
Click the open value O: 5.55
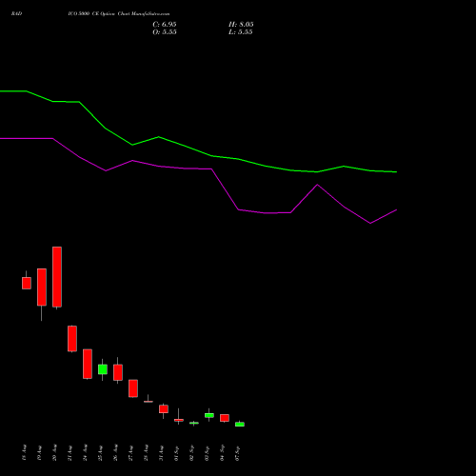[x=165, y=32]
